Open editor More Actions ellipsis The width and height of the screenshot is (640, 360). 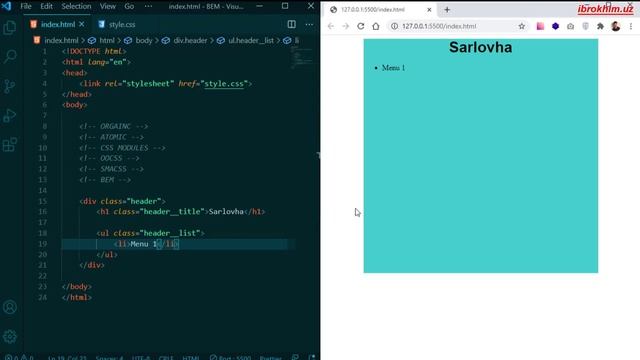[309, 24]
